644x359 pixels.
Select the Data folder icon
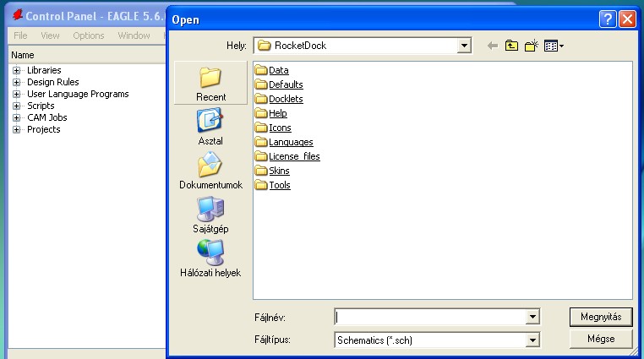(261, 70)
